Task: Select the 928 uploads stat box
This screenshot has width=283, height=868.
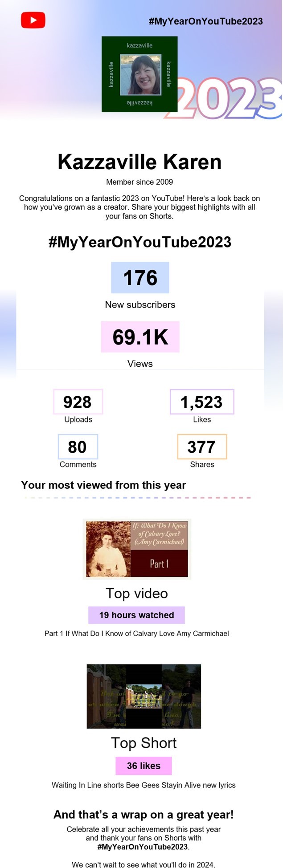Action: click(x=78, y=402)
